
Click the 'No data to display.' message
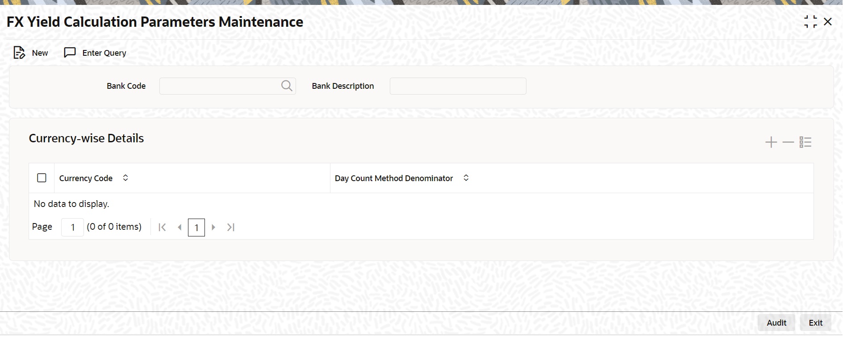coord(71,204)
